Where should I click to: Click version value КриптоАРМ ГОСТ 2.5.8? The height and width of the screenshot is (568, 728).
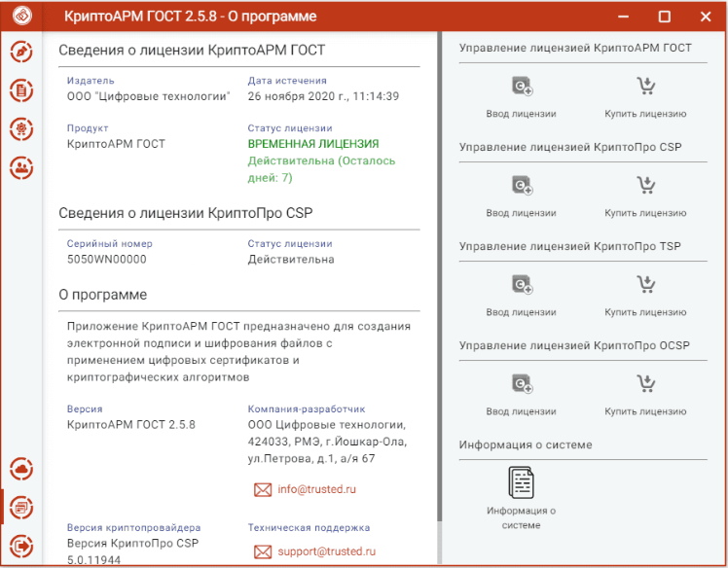click(x=131, y=425)
